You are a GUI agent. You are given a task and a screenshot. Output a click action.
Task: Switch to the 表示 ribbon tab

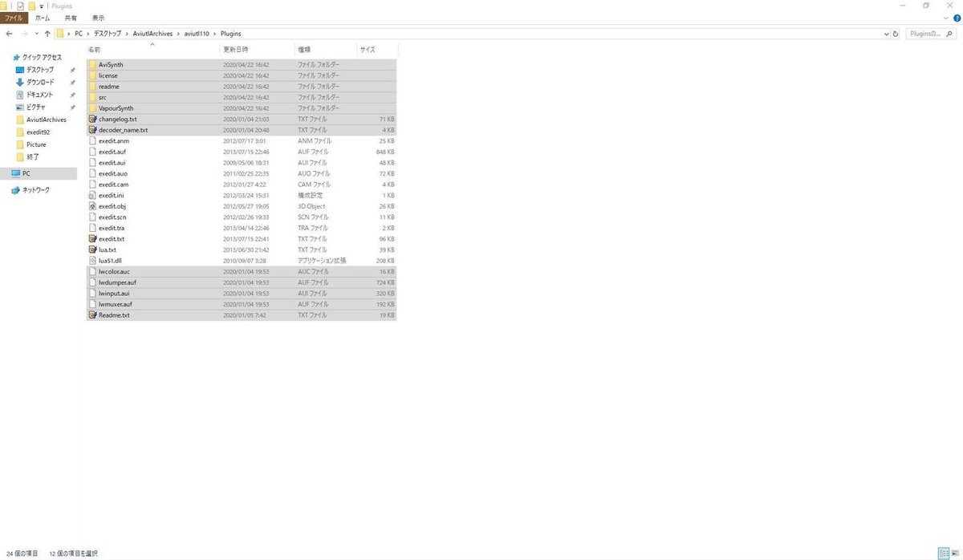pos(98,18)
